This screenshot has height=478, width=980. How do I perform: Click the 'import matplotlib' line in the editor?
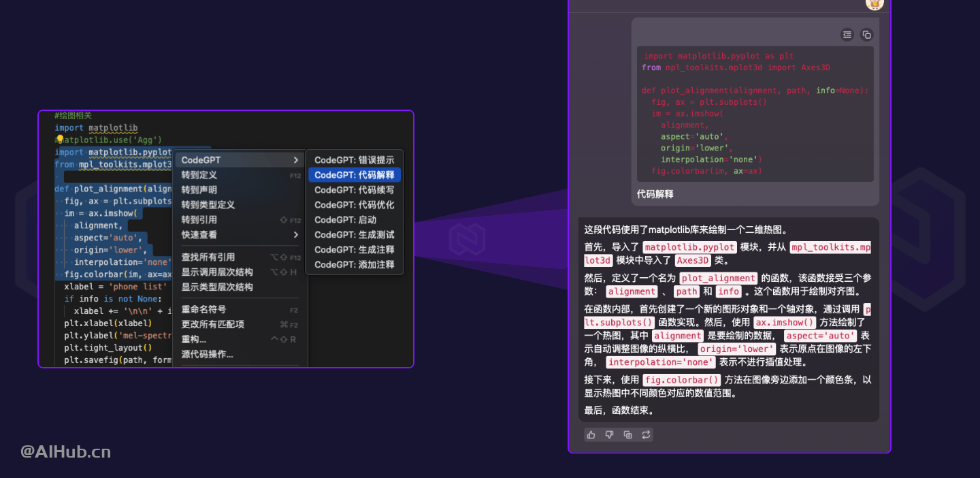pos(96,128)
